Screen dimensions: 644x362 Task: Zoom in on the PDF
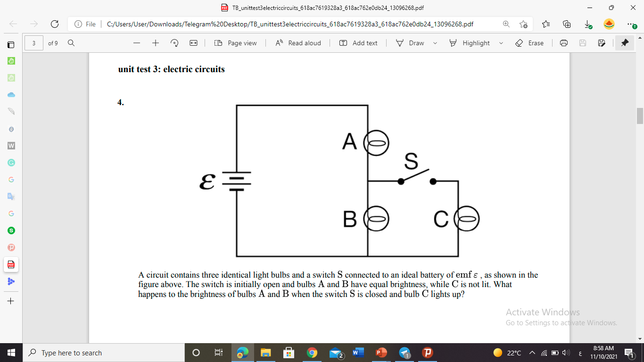pyautogui.click(x=156, y=43)
